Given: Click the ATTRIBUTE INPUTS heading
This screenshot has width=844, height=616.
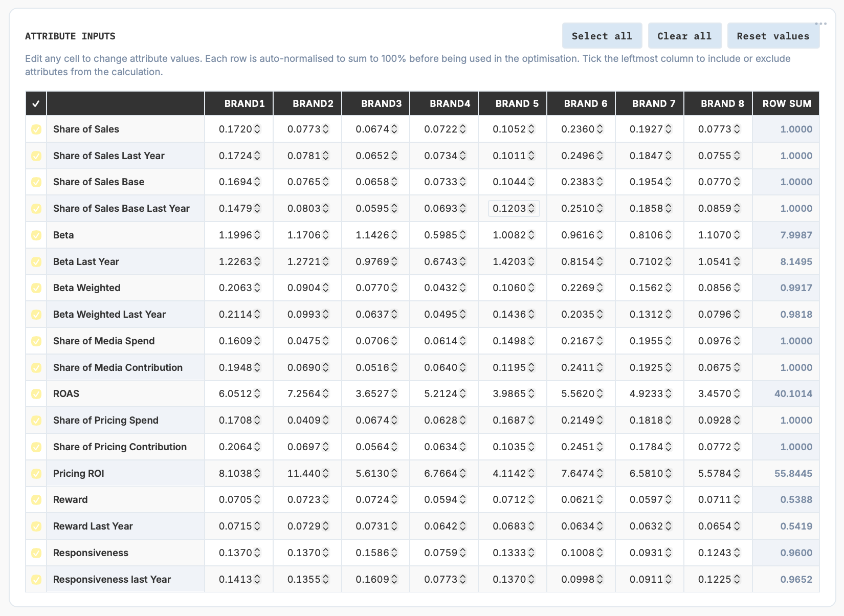Looking at the screenshot, I should pyautogui.click(x=70, y=36).
